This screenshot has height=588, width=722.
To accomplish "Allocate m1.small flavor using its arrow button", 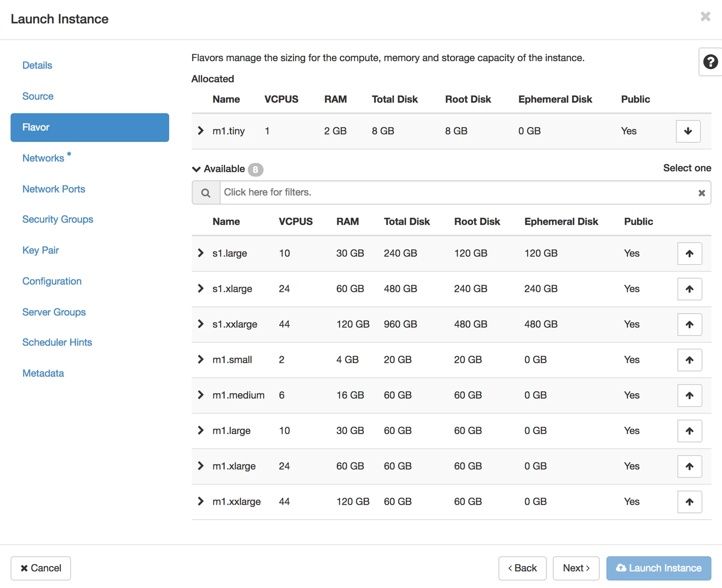I will (689, 360).
